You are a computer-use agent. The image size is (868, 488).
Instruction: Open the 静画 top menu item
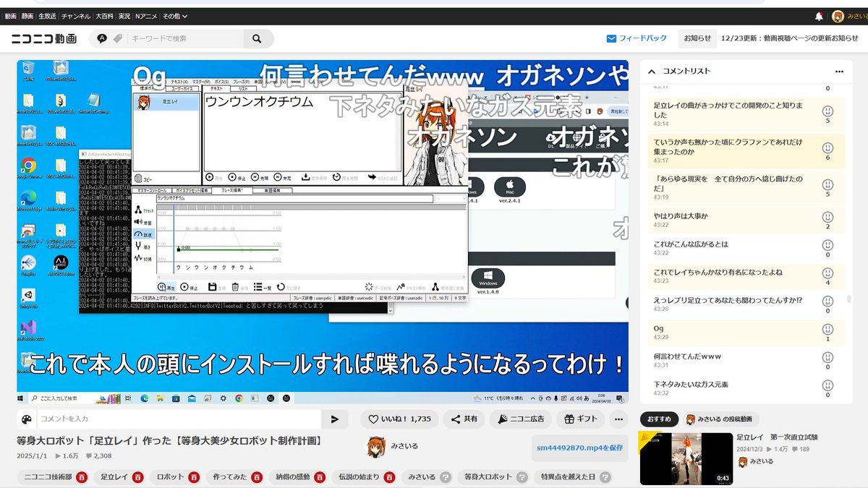(x=29, y=16)
